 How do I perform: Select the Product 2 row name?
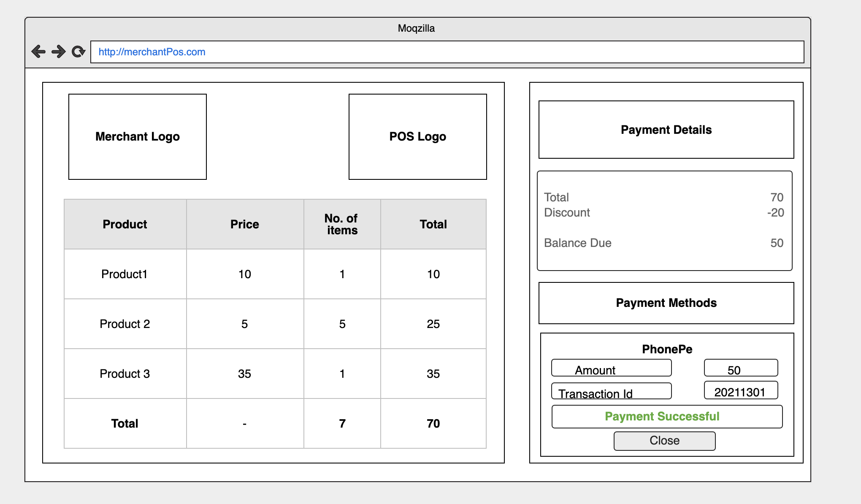tap(125, 324)
